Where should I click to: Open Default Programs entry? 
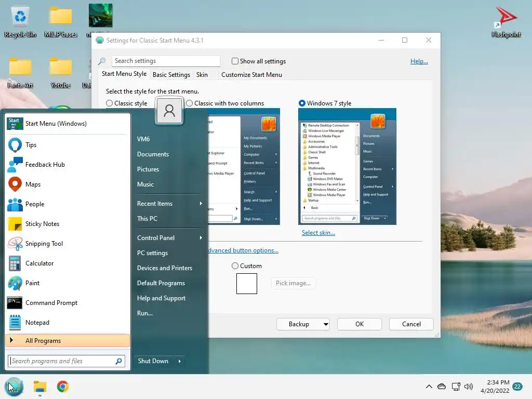pos(161,283)
